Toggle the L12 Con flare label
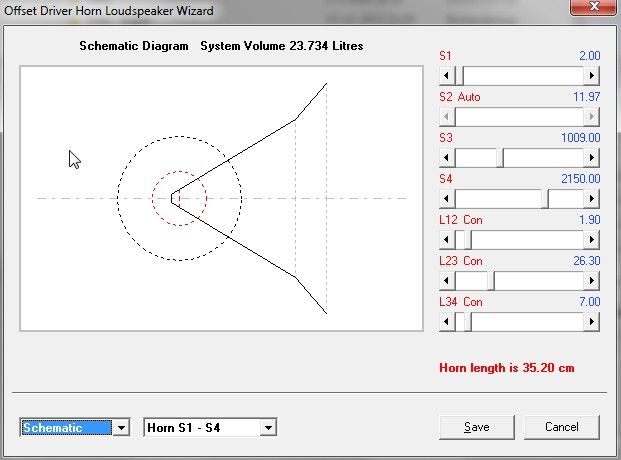The image size is (621, 460). tap(461, 220)
